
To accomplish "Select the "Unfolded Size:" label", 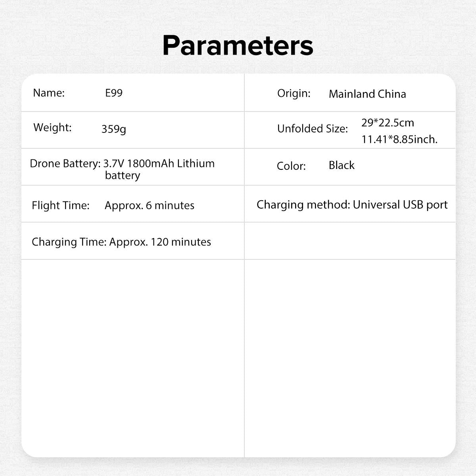I will (312, 129).
